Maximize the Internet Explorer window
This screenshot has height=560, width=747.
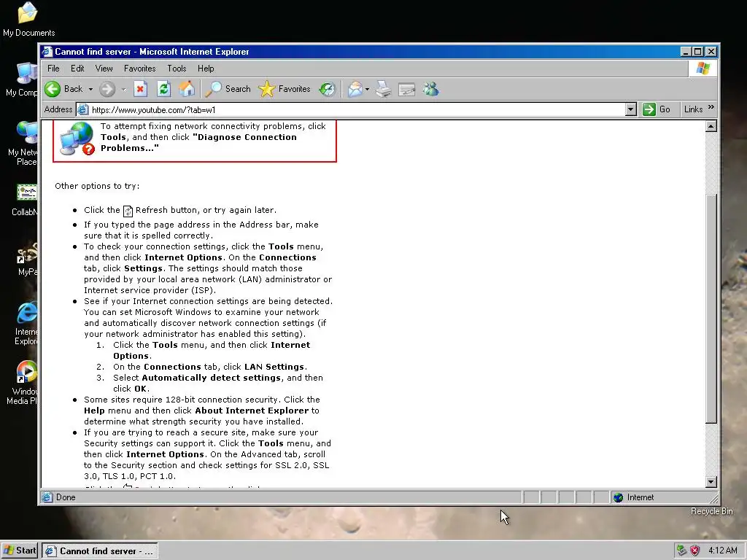coord(698,52)
